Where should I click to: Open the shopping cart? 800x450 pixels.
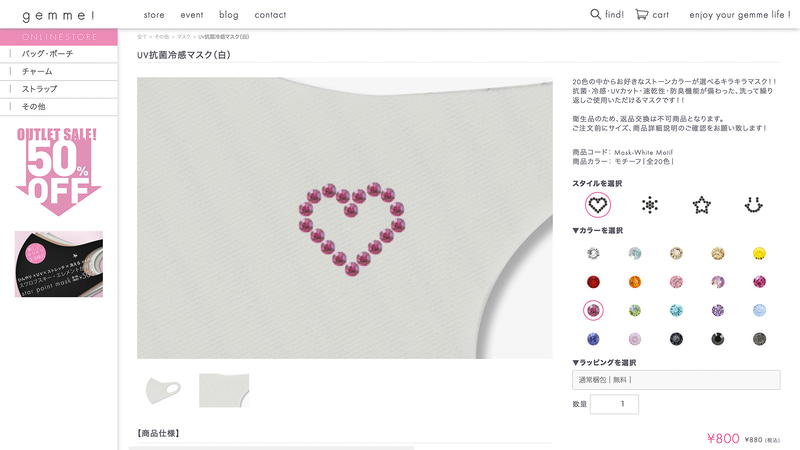(652, 15)
